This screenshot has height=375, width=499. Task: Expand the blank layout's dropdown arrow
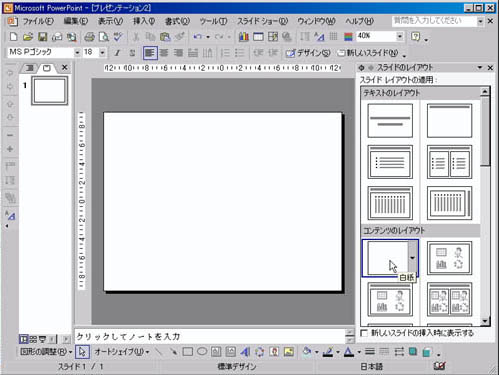point(413,258)
